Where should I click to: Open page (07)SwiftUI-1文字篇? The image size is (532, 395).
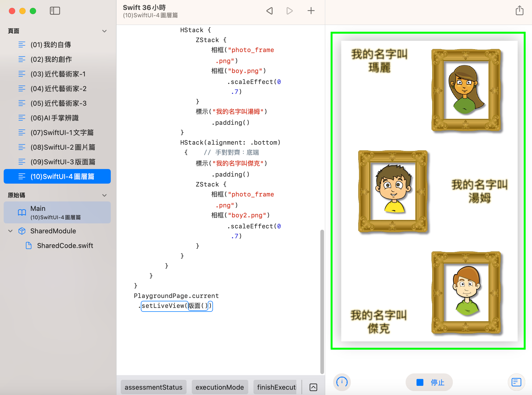pyautogui.click(x=62, y=133)
